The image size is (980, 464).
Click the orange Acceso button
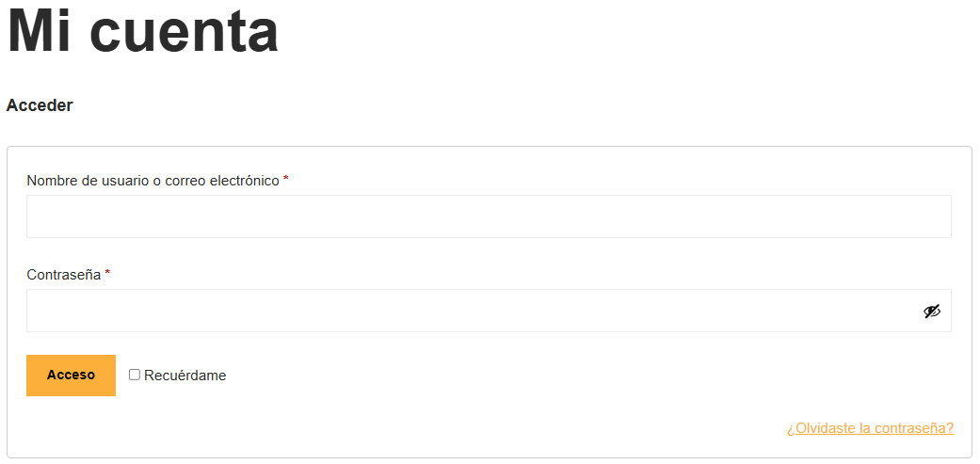point(71,376)
